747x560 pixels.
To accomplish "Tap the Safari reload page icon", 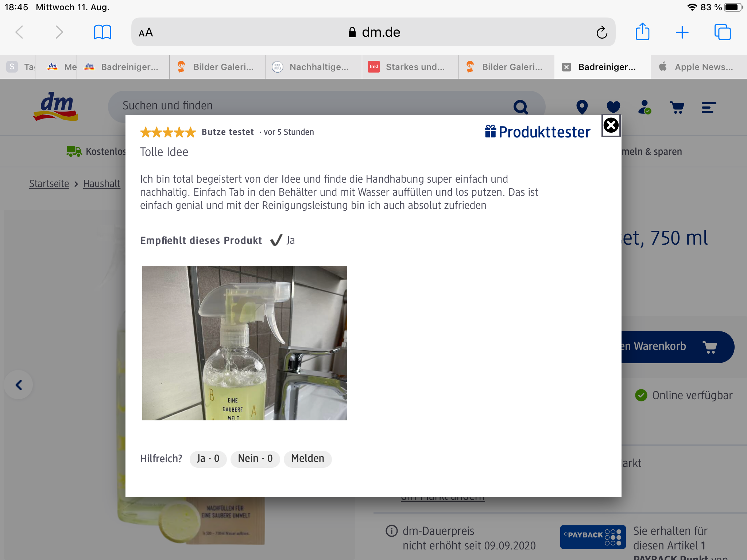I will 602,32.
